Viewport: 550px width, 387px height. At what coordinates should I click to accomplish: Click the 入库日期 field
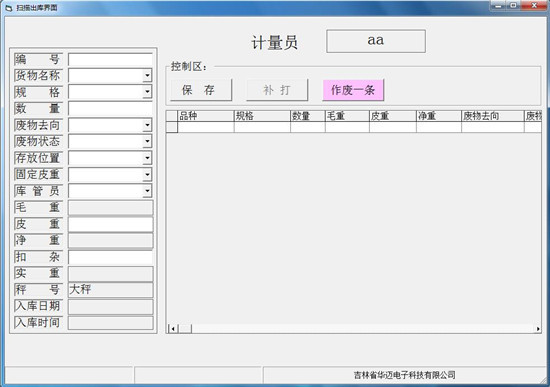coord(110,307)
